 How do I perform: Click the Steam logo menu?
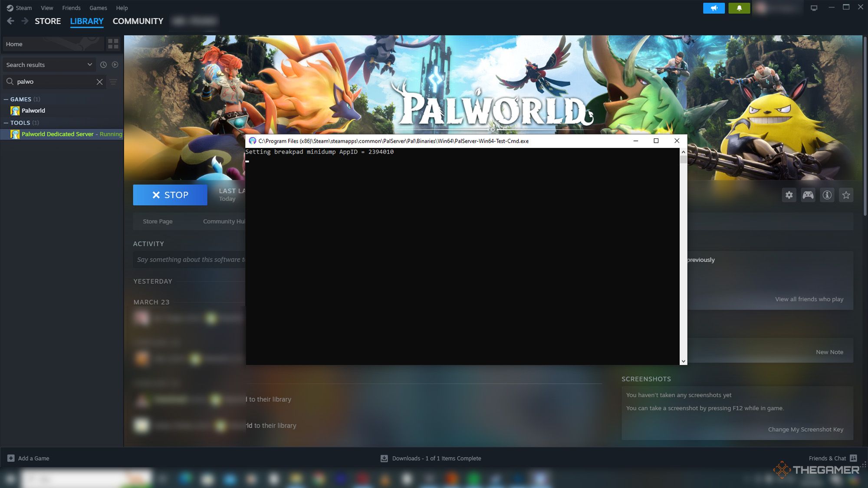[19, 8]
